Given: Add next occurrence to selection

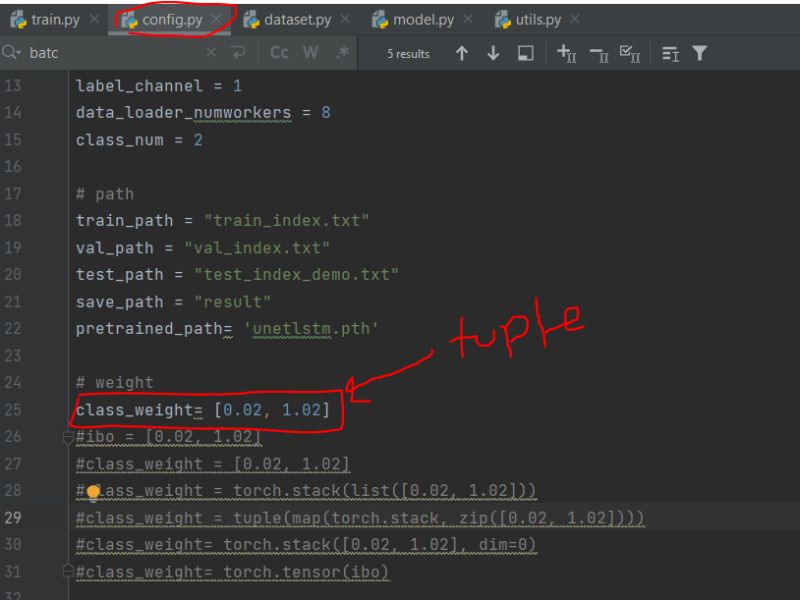Looking at the screenshot, I should coord(564,53).
